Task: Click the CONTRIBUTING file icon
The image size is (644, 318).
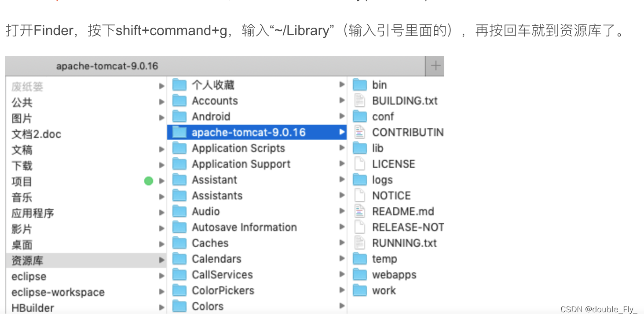Action: (360, 132)
